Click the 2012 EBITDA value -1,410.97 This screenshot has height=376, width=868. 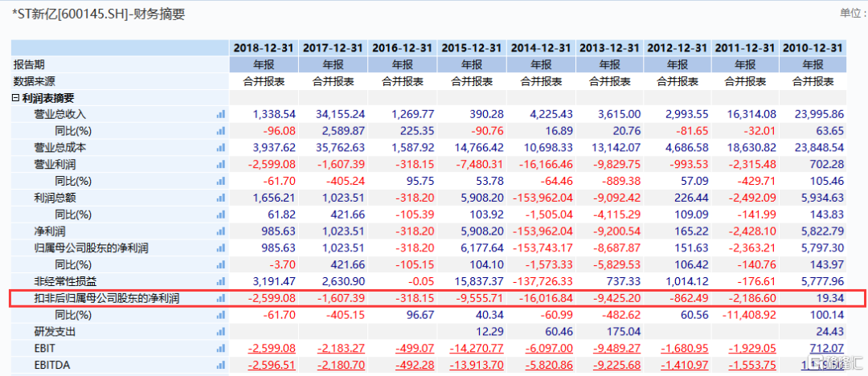[x=685, y=366]
